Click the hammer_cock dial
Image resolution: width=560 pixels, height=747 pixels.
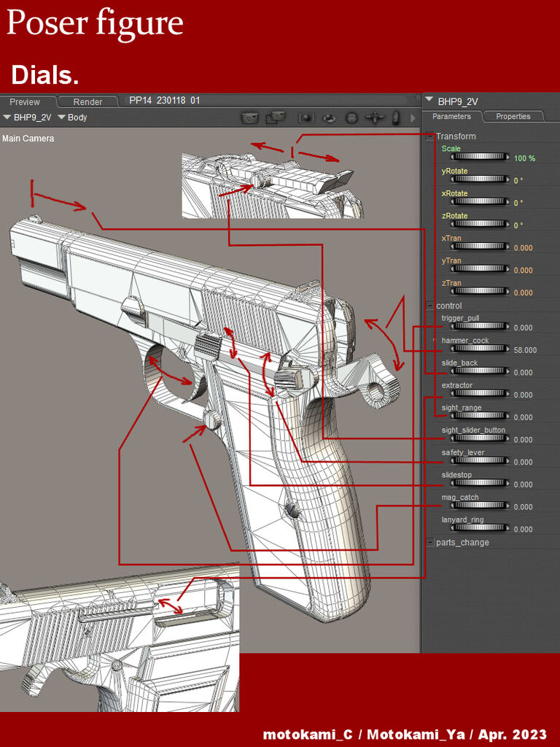480,349
